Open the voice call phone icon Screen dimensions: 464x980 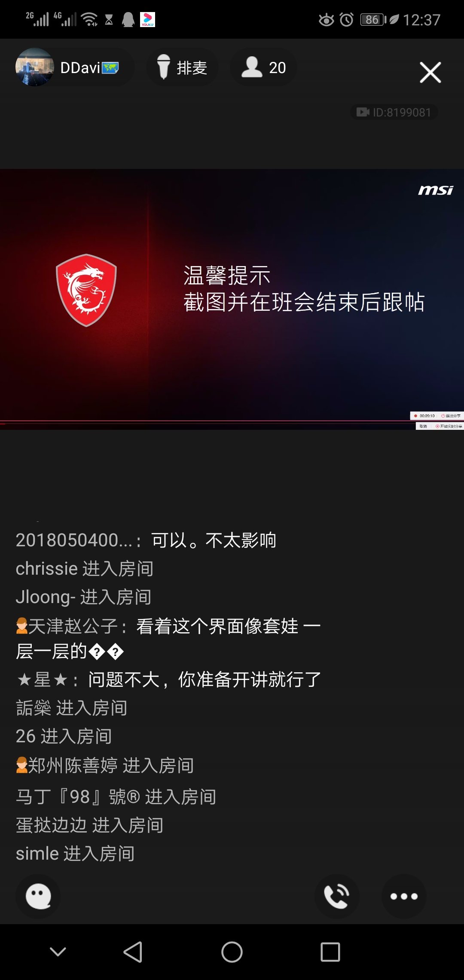(337, 896)
